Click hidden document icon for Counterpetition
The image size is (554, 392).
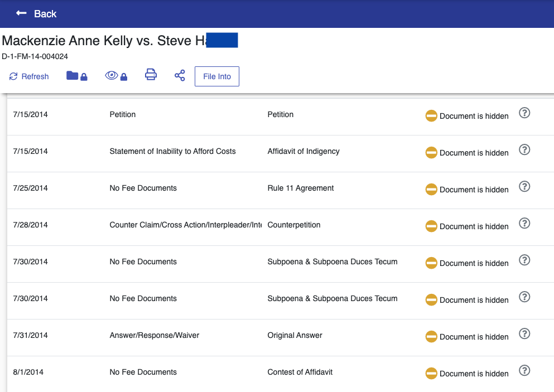click(431, 226)
